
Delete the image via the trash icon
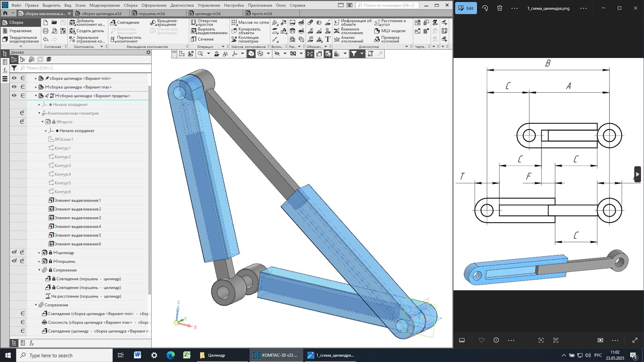click(500, 8)
